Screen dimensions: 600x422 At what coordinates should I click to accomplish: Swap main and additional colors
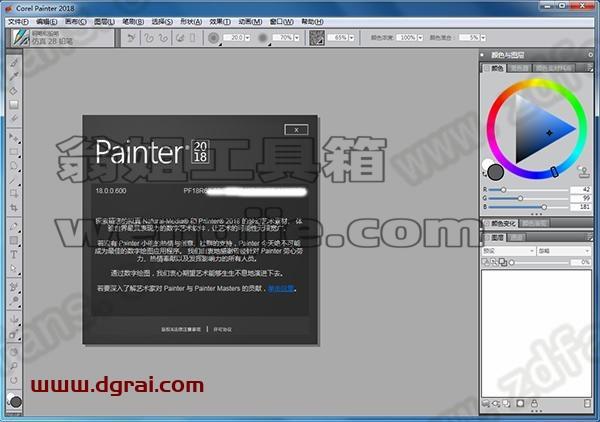pos(485,174)
